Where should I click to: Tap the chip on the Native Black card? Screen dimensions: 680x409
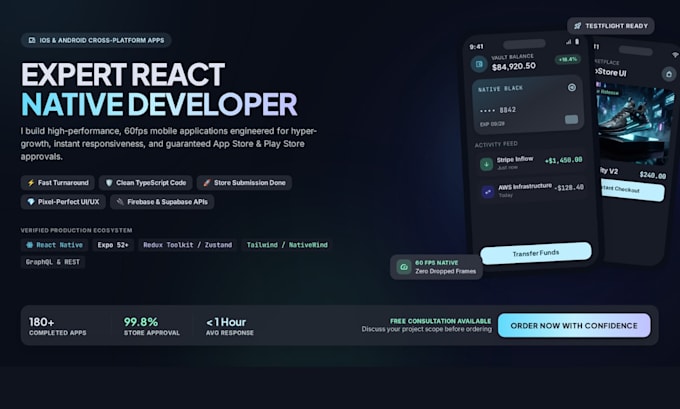tap(571, 119)
